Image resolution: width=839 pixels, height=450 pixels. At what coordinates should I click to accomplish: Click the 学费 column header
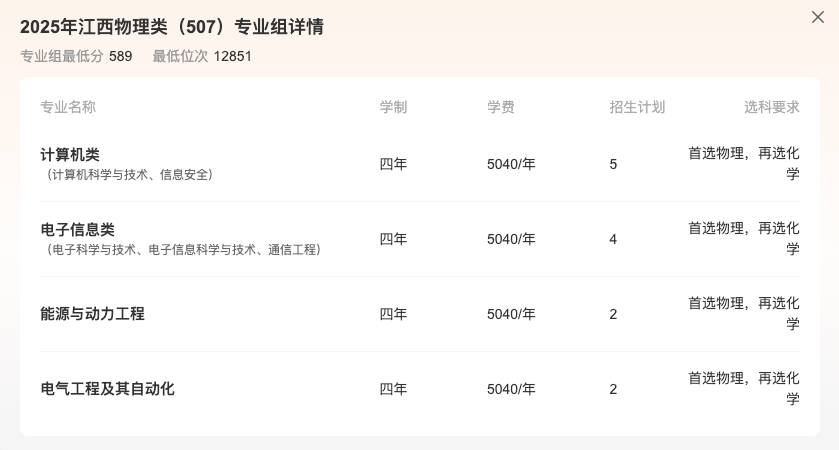click(x=501, y=107)
